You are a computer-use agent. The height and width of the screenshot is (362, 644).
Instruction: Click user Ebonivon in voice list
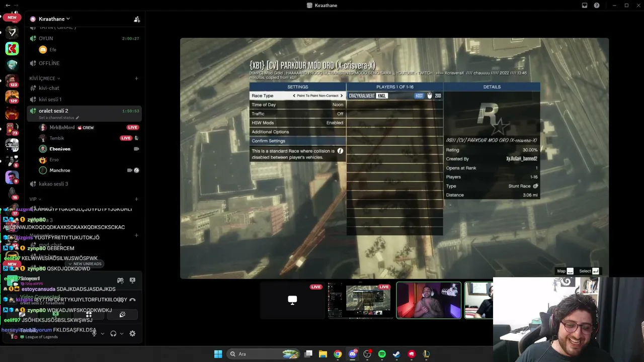point(60,149)
